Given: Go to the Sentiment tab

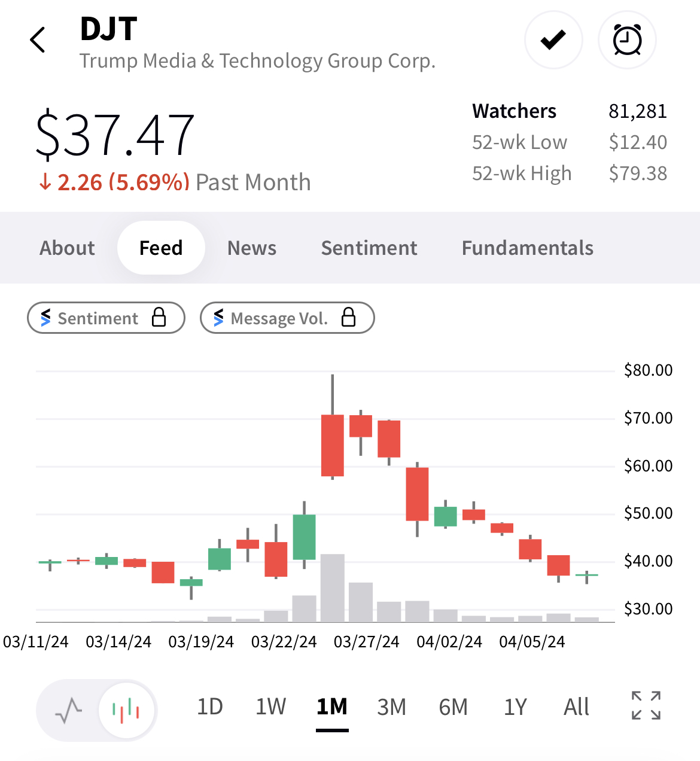Looking at the screenshot, I should 369,248.
